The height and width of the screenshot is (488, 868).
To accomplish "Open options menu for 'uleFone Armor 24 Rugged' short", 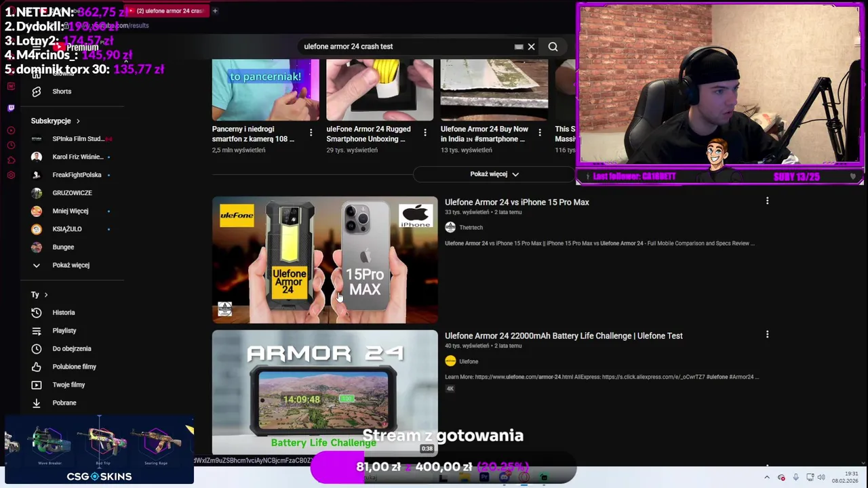I will tap(425, 132).
